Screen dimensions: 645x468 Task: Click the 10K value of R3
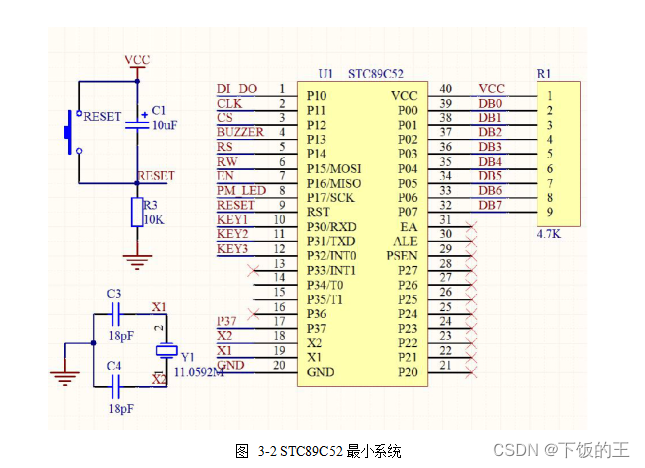(x=154, y=220)
